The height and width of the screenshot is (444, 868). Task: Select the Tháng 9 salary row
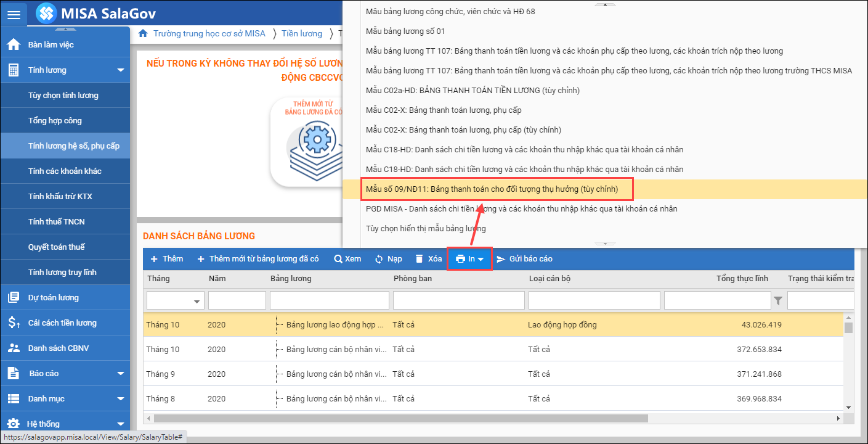[493, 374]
